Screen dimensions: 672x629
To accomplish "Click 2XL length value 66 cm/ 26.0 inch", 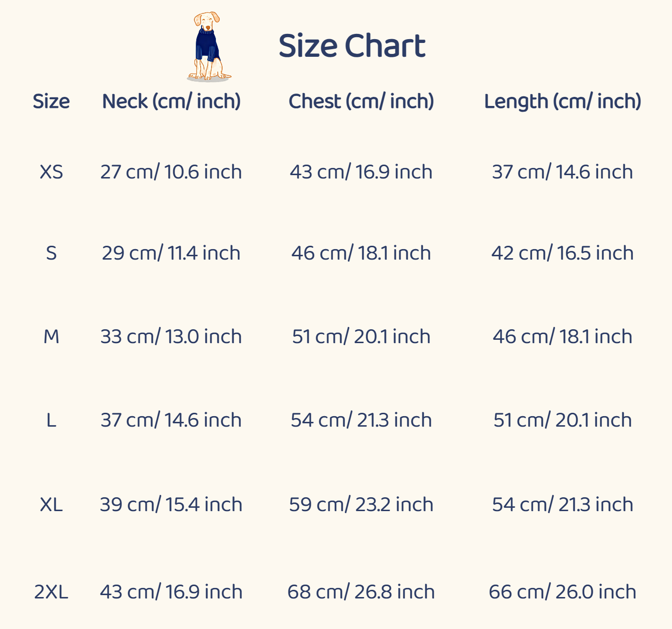I will (562, 592).
